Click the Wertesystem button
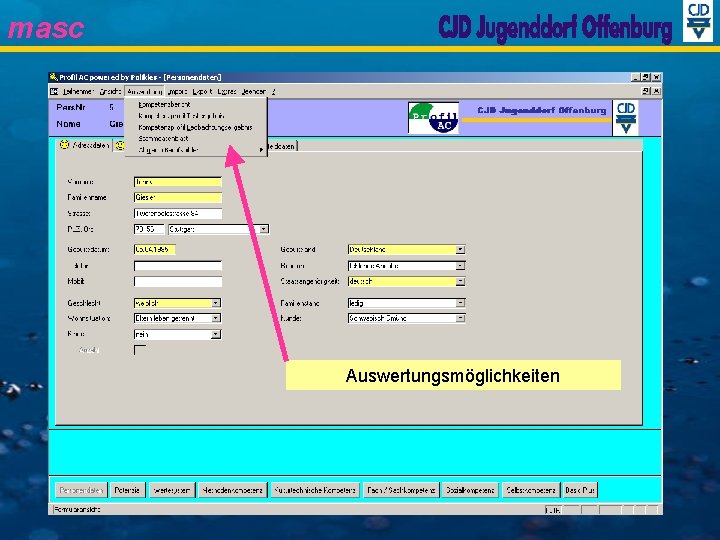This screenshot has width=720, height=540. pyautogui.click(x=171, y=490)
